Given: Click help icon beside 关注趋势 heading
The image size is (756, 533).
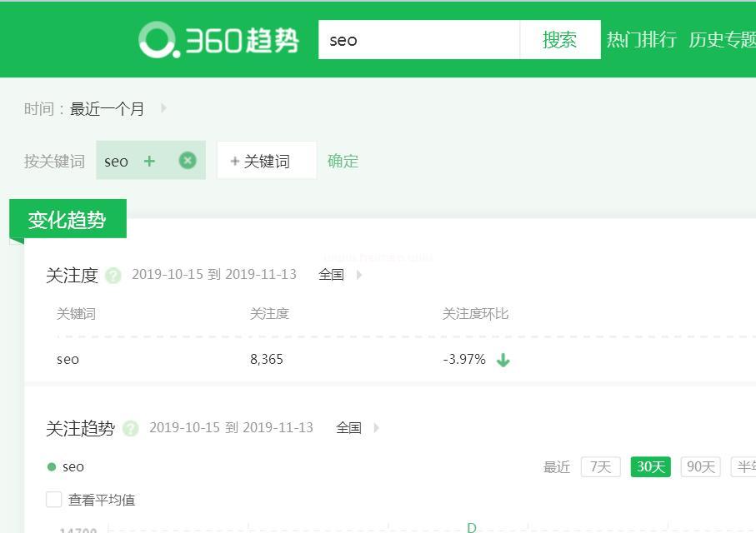Looking at the screenshot, I should tap(131, 429).
